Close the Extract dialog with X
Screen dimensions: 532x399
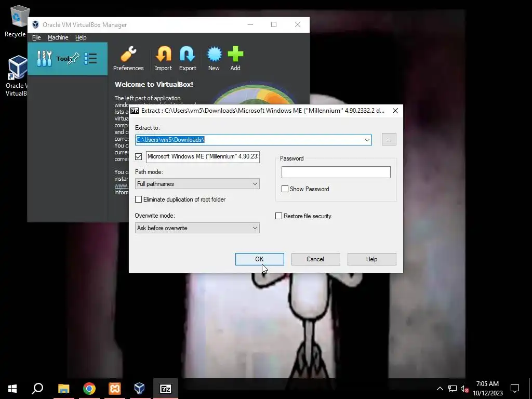pos(395,111)
